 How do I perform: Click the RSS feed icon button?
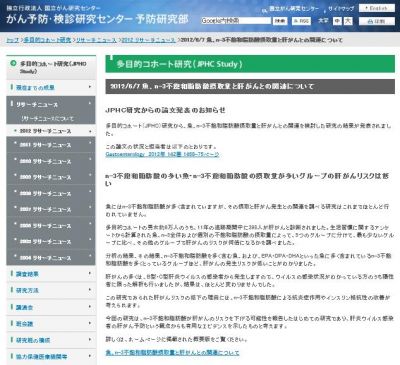point(301,21)
